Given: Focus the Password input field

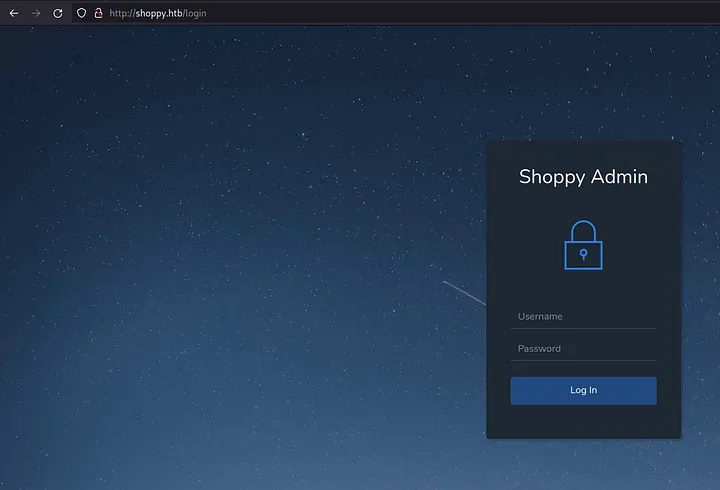Looking at the screenshot, I should [x=583, y=349].
